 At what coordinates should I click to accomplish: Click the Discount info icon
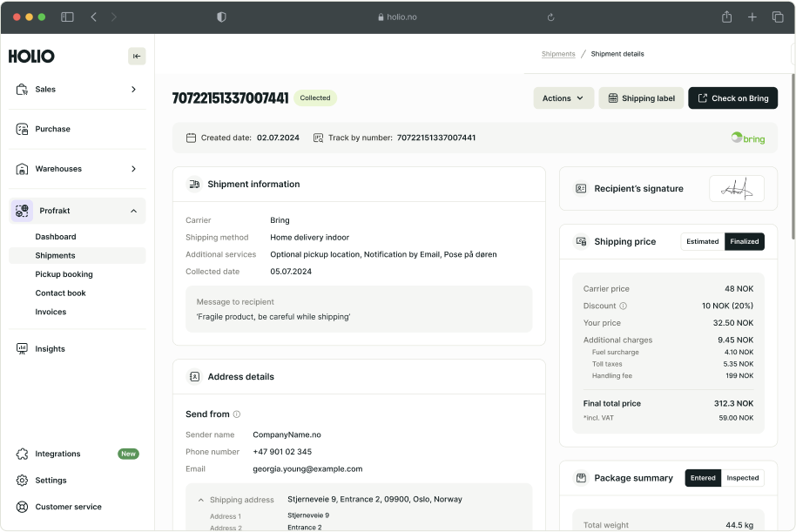tap(623, 306)
